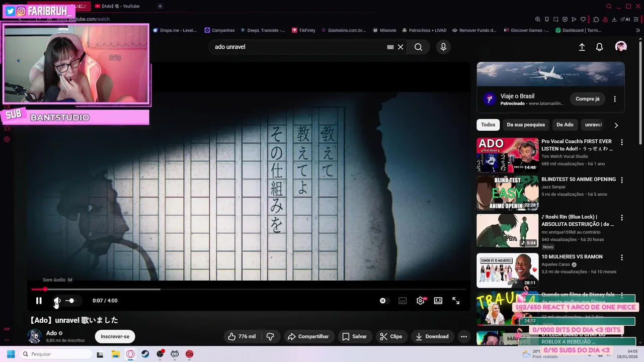Select the 'unravel' filter chip
The height and width of the screenshot is (362, 644).
[x=593, y=125]
